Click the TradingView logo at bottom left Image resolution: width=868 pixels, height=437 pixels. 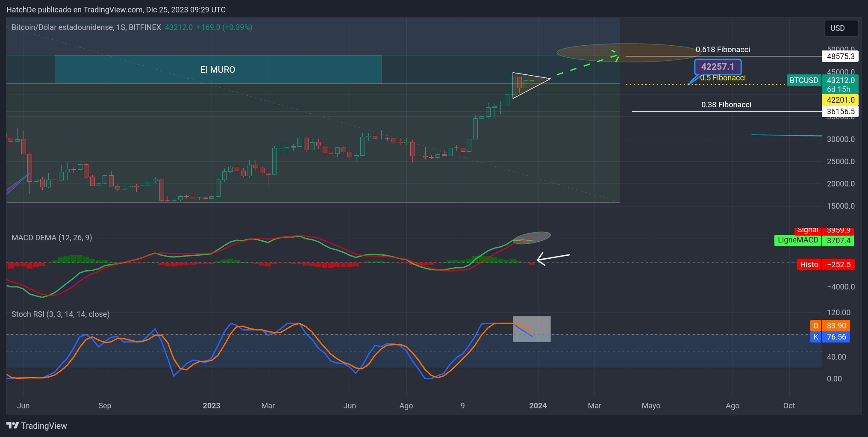tap(37, 426)
